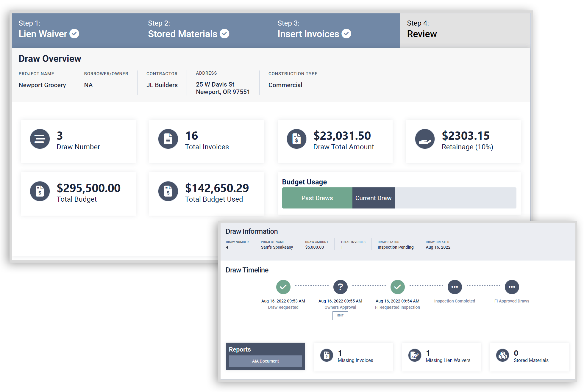Image resolution: width=584 pixels, height=392 pixels.
Task: Click the Retainage hand icon
Action: (x=425, y=139)
